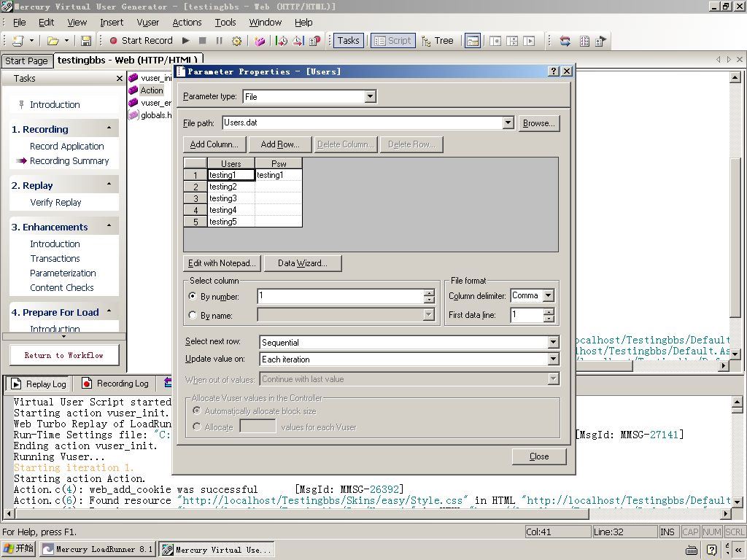Open the Column delimiter dropdown
747x560 pixels.
click(549, 295)
